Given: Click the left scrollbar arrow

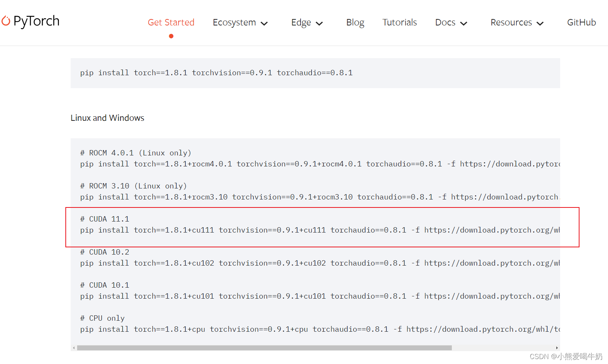Looking at the screenshot, I should (74, 348).
